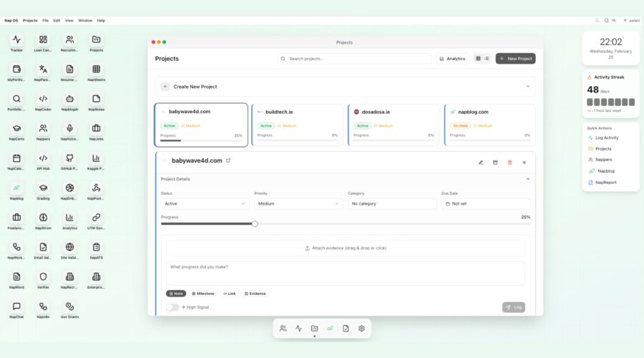
Task: Open the Site Validator globe icon
Action: 70,247
